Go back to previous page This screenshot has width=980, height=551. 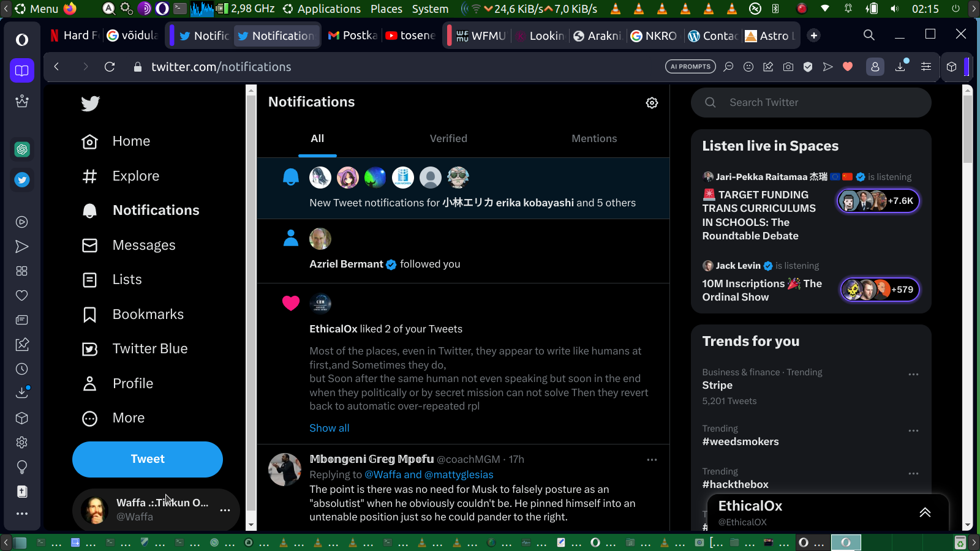coord(56,67)
